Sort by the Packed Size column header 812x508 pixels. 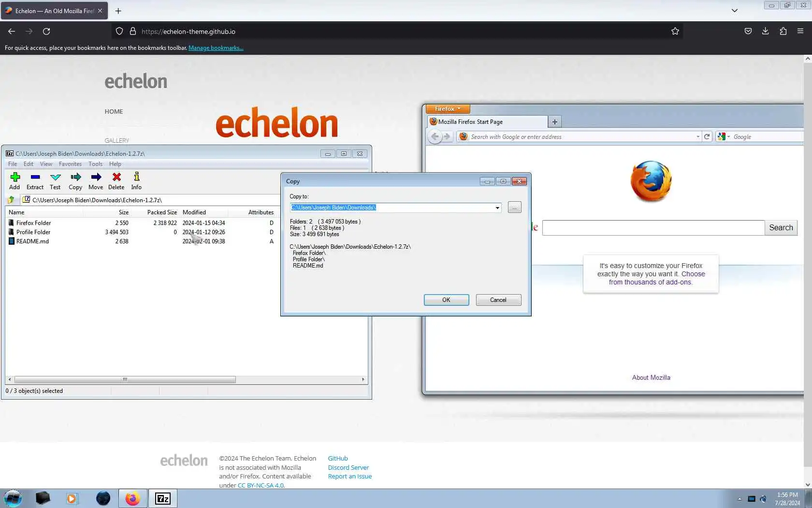tap(155, 212)
